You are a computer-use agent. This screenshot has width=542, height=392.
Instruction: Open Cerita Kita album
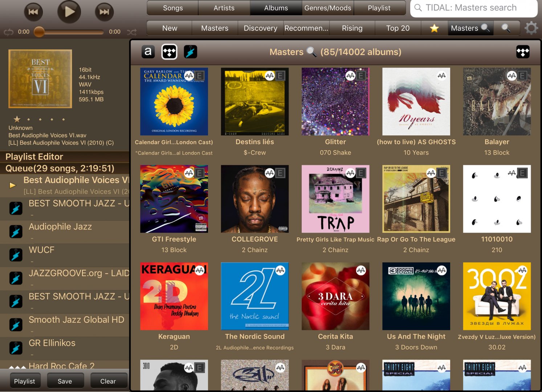(335, 296)
